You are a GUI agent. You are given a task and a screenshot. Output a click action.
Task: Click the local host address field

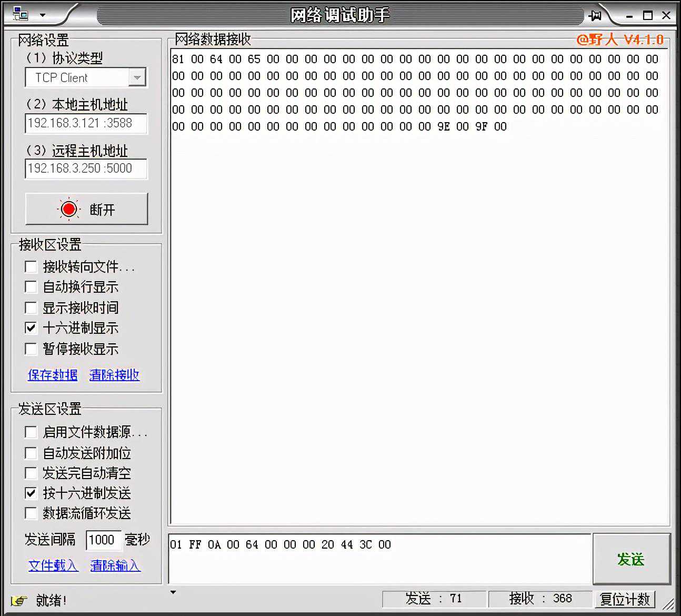click(86, 123)
